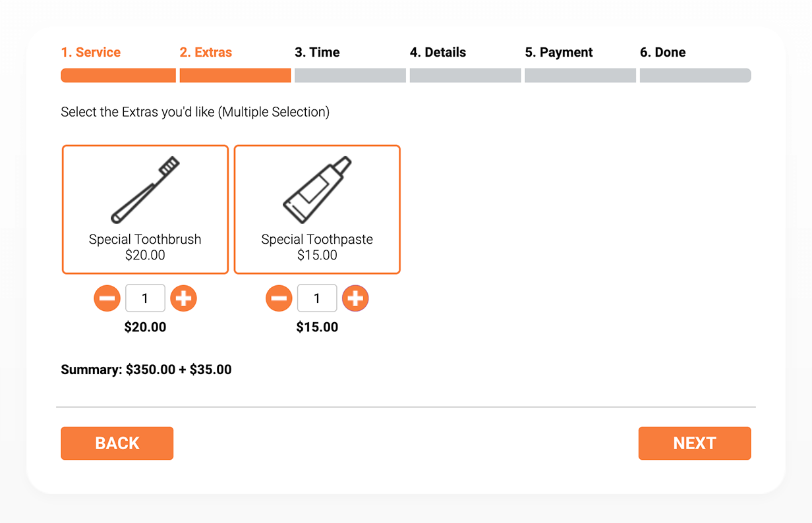
Task: Deselect the Special Toothbrush extra card
Action: (145, 209)
